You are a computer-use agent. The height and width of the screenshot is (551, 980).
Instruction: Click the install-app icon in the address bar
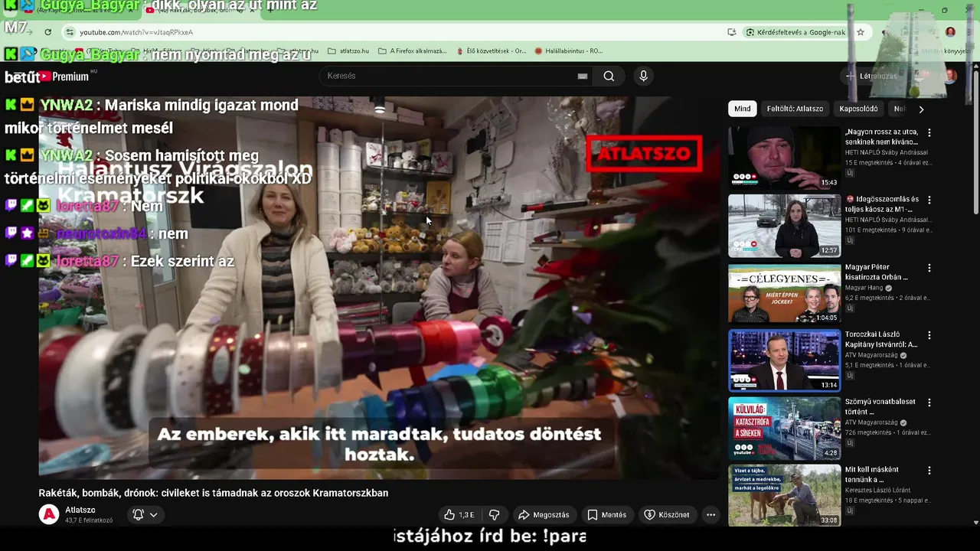(x=732, y=32)
